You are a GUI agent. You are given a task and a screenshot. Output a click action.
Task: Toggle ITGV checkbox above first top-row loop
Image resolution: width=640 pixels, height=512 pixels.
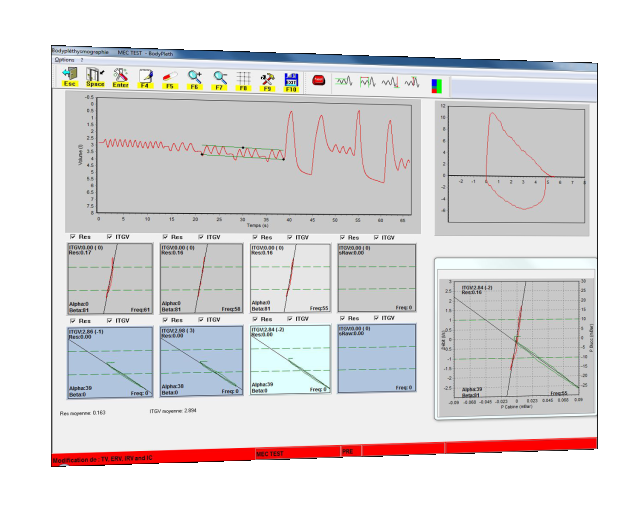click(110, 237)
